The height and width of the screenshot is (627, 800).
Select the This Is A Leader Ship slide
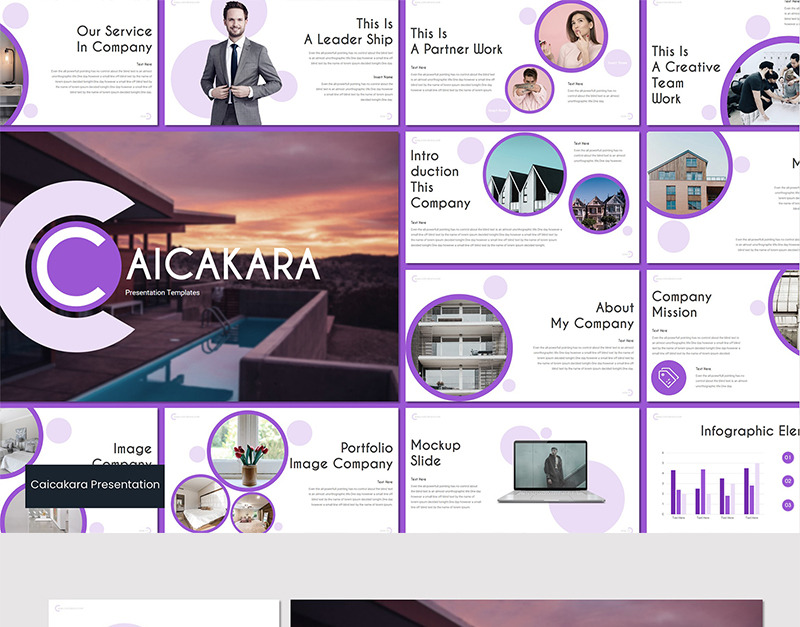point(282,62)
